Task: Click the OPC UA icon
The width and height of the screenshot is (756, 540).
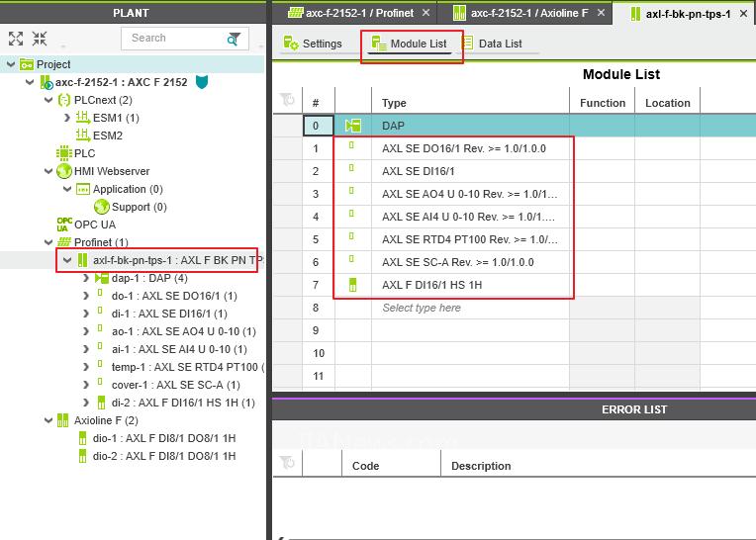Action: (64, 225)
